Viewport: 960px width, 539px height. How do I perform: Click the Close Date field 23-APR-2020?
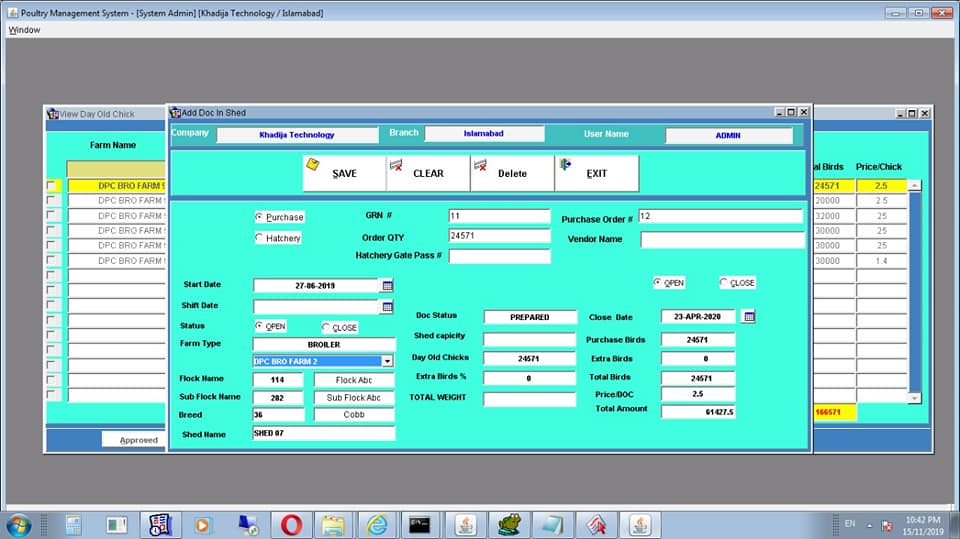coord(697,317)
